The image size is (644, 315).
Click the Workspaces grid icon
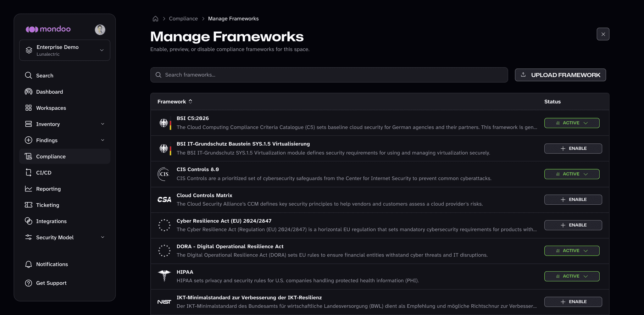[28, 108]
